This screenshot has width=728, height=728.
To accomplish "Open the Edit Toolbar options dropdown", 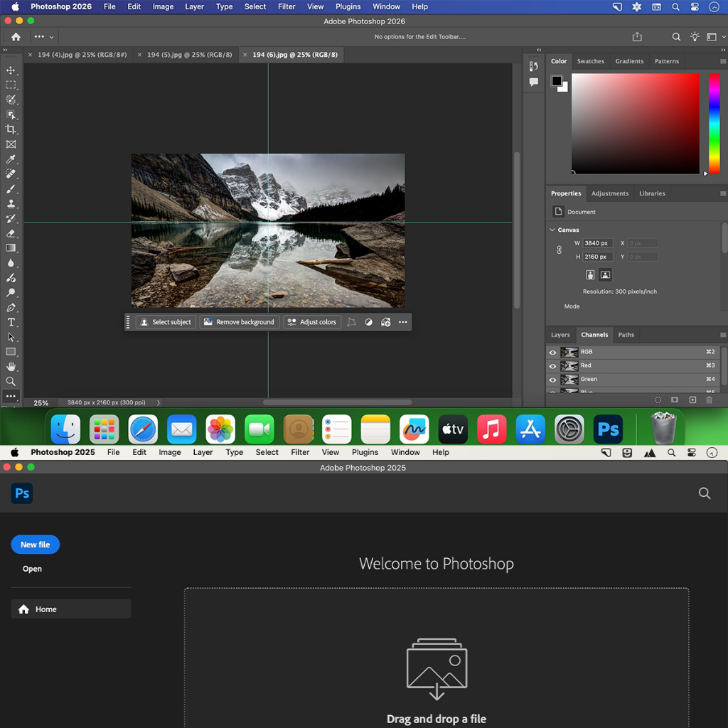I will 43,37.
